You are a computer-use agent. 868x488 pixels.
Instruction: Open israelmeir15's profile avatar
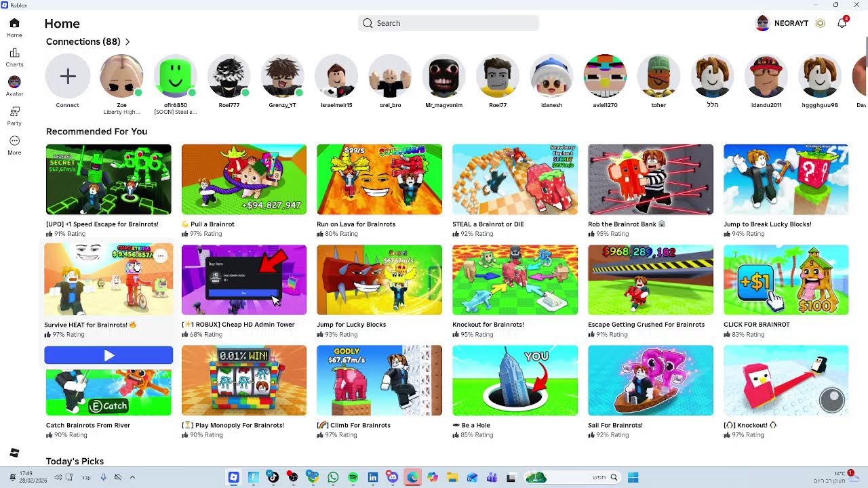coord(336,77)
